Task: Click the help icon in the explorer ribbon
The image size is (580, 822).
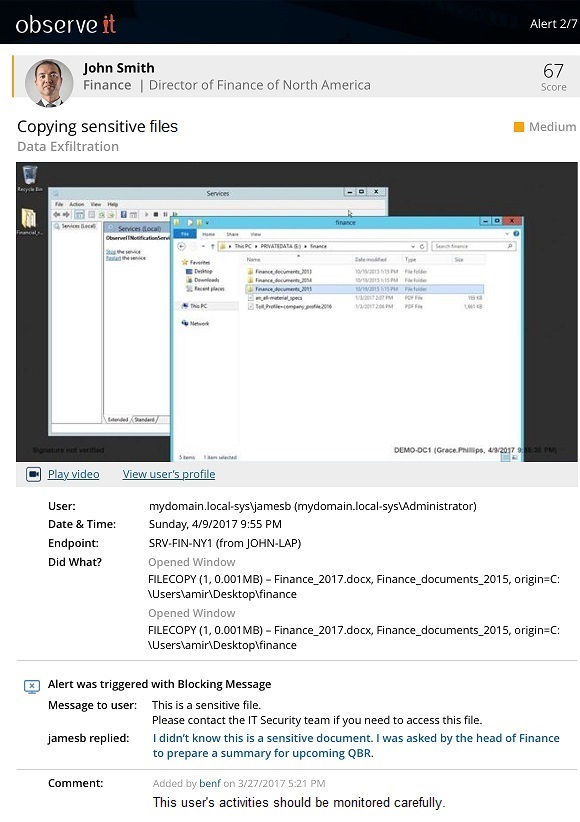Action: pyautogui.click(x=516, y=234)
